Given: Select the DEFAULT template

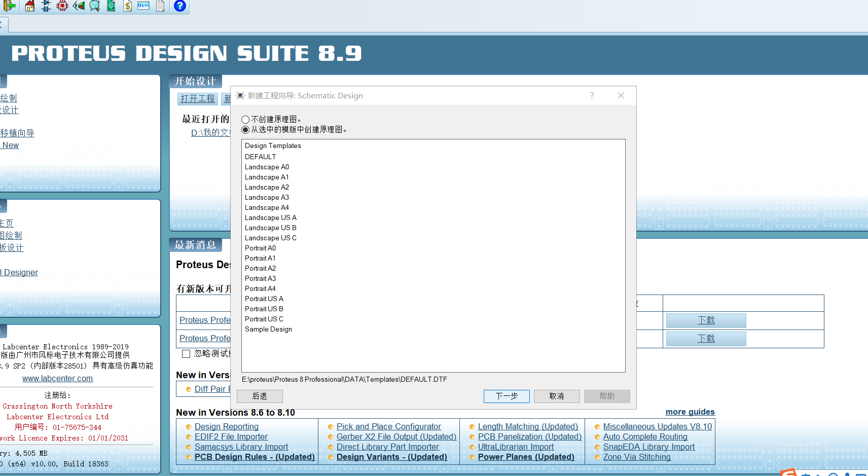Looking at the screenshot, I should click(261, 157).
